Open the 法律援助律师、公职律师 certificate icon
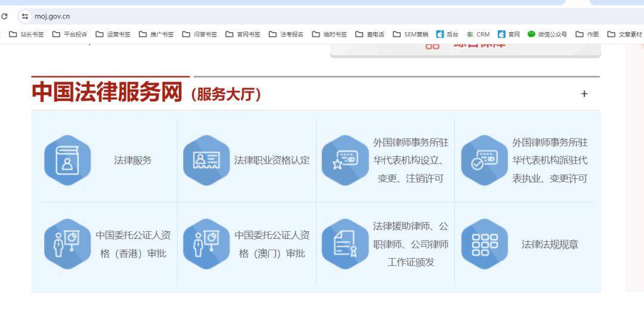 click(345, 244)
